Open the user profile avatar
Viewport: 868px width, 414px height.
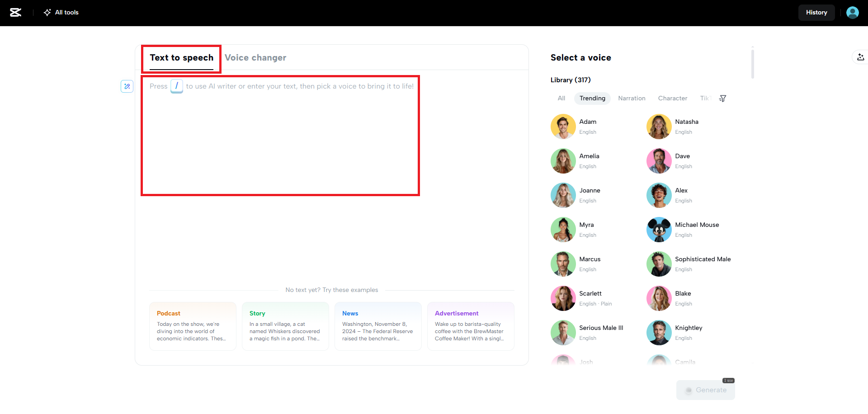click(852, 12)
